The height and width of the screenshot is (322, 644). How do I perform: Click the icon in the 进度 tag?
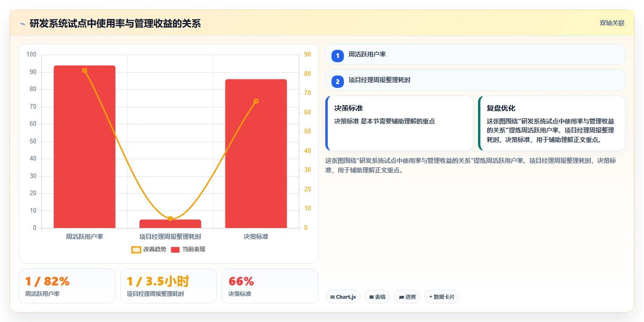pos(401,297)
